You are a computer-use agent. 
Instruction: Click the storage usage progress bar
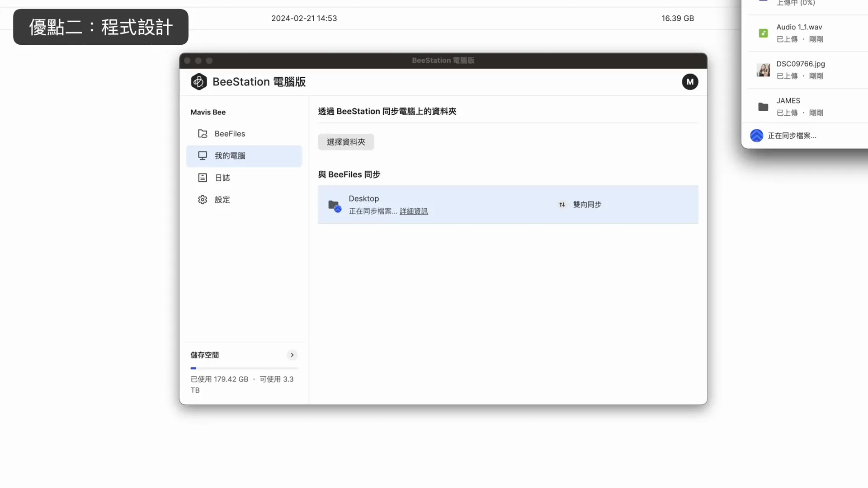pyautogui.click(x=244, y=368)
